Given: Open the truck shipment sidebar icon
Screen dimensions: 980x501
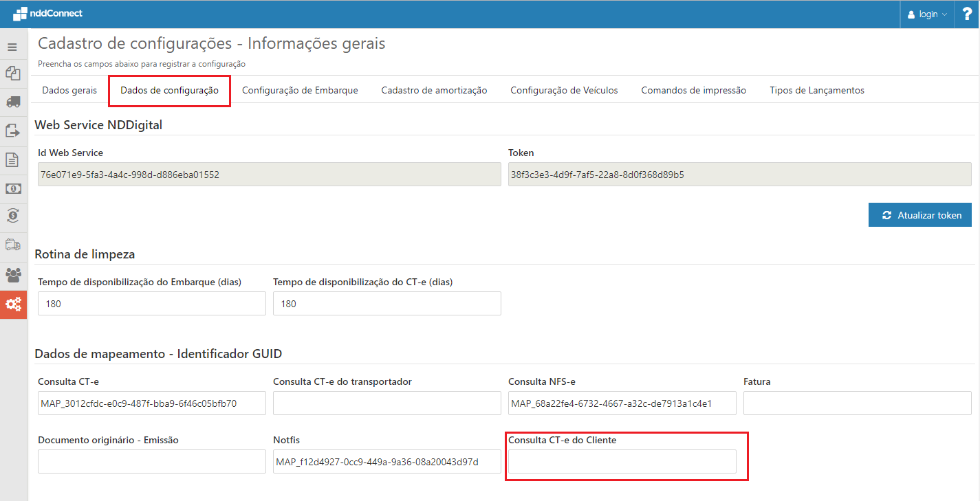Looking at the screenshot, I should pos(12,102).
